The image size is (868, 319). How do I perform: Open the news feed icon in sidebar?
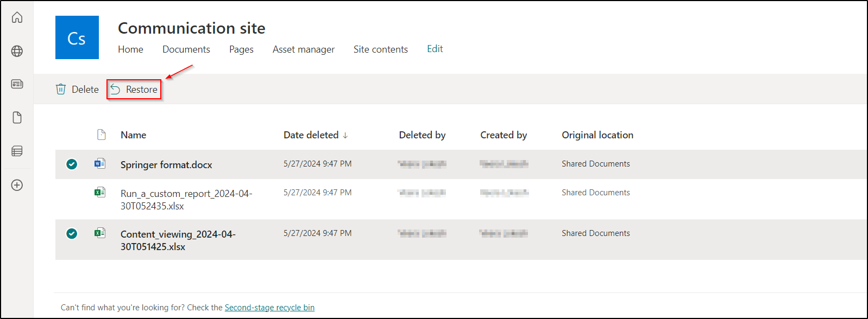pos(17,84)
